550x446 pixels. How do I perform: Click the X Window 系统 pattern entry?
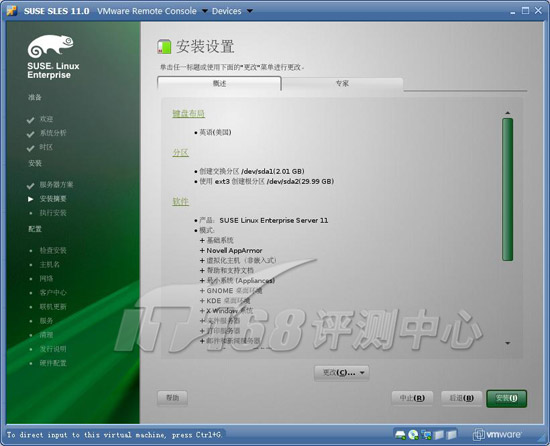[x=229, y=311]
